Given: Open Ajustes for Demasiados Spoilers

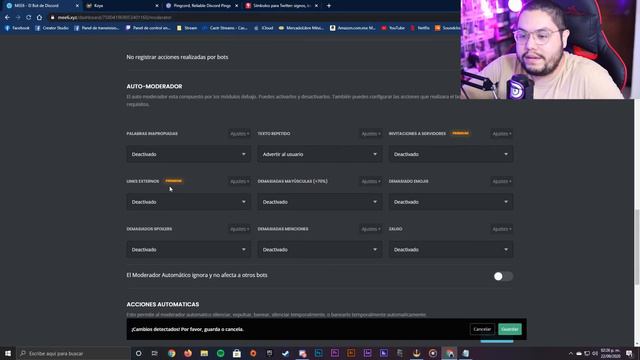Looking at the screenshot, I should (x=240, y=229).
